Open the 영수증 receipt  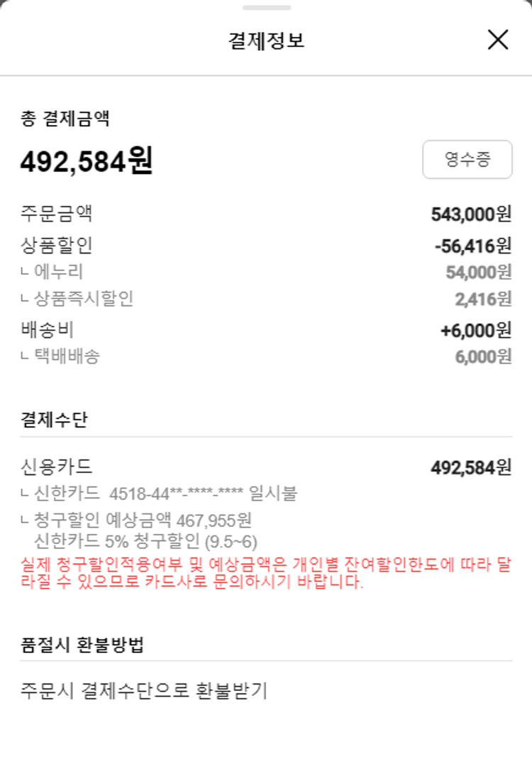[467, 159]
